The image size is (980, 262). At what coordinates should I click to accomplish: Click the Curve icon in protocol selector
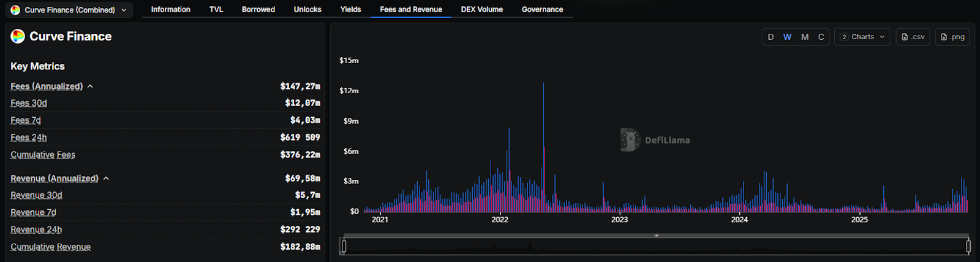(15, 10)
